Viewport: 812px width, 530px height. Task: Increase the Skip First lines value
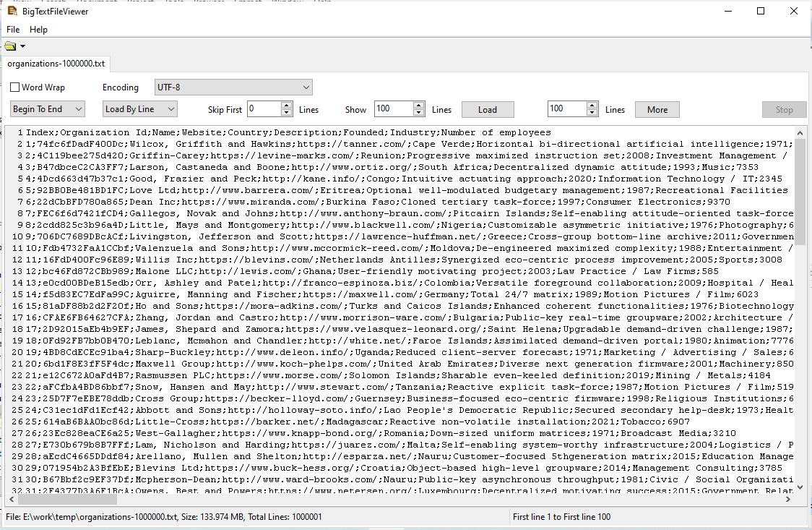click(x=286, y=106)
